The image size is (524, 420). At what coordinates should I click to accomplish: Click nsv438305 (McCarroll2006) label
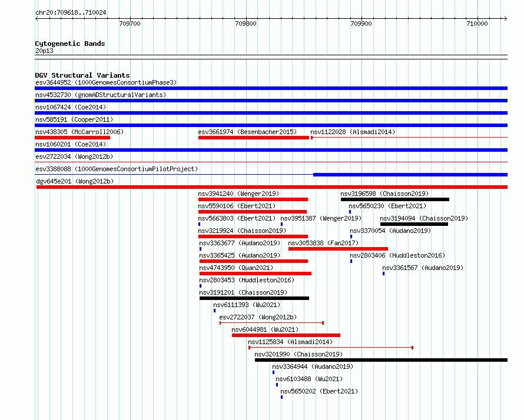79,132
